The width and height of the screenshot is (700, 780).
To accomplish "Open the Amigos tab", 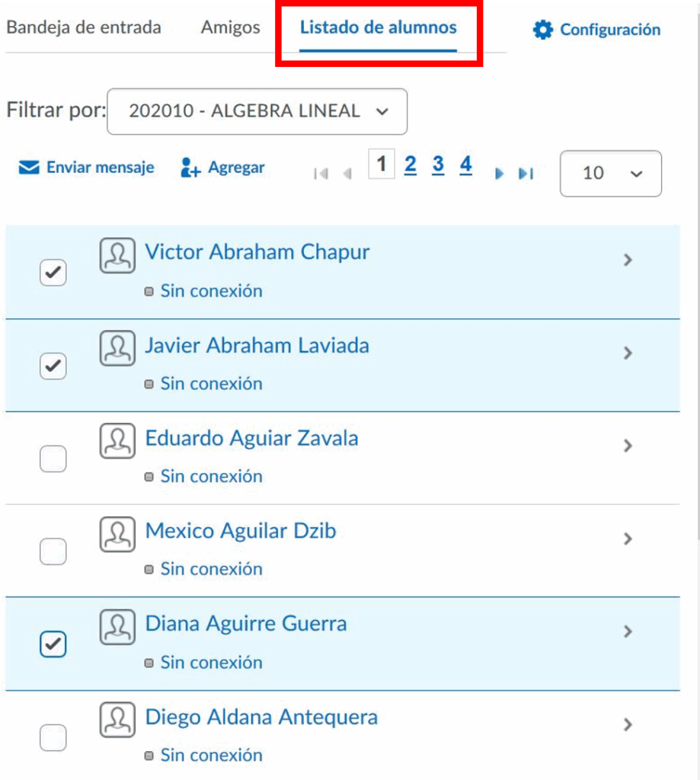I will pyautogui.click(x=230, y=28).
